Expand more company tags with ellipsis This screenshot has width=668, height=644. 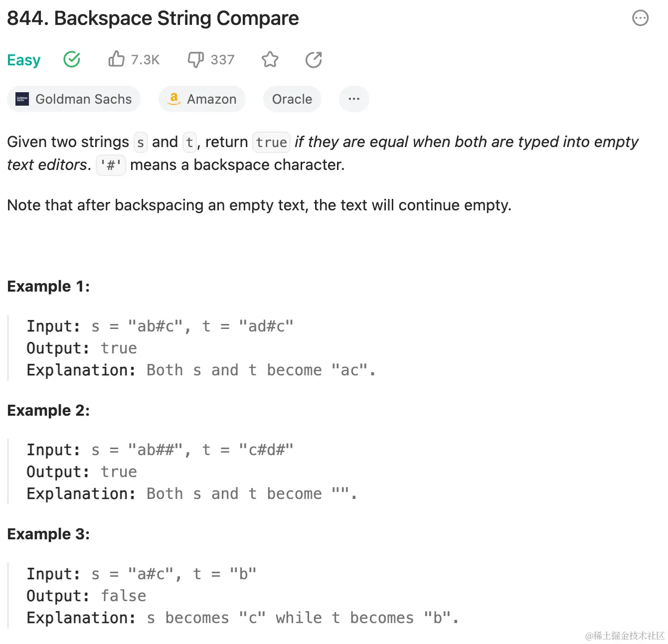[354, 99]
